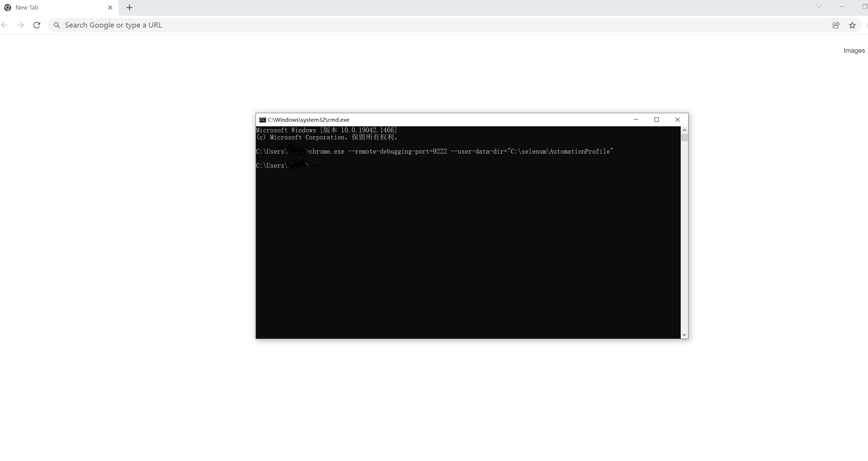This screenshot has height=461, width=868.
Task: Open the Images link
Action: 854,51
